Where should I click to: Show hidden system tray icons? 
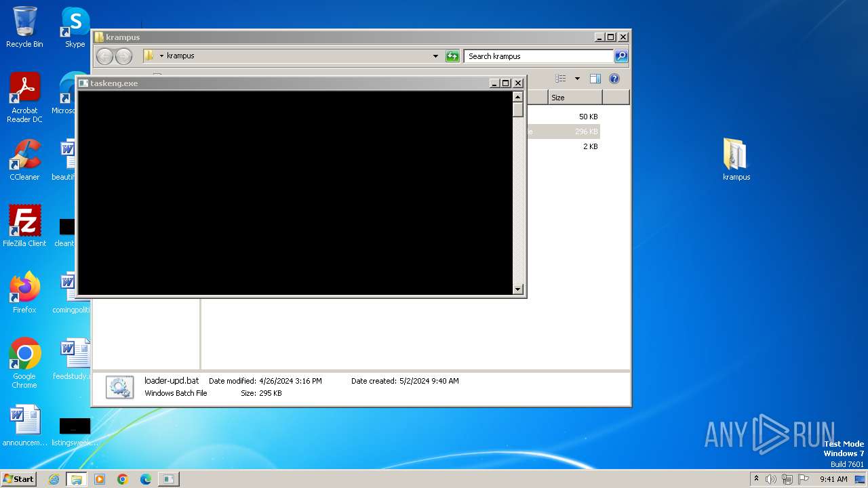coord(756,479)
